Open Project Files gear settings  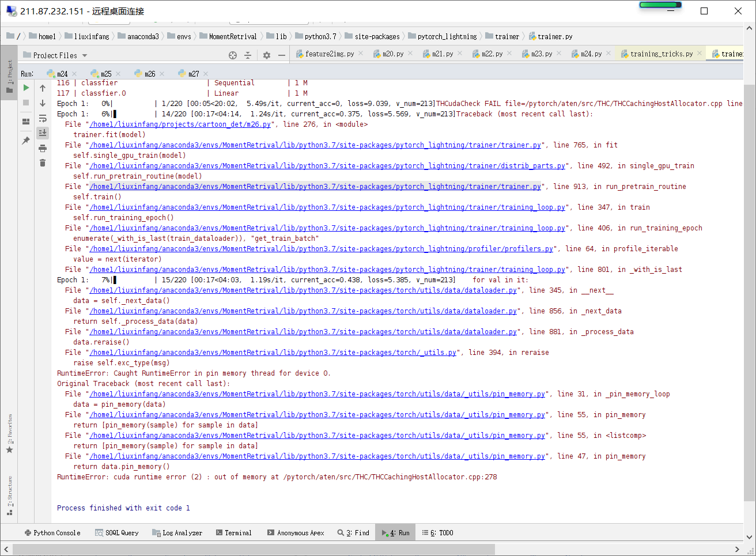tap(266, 55)
